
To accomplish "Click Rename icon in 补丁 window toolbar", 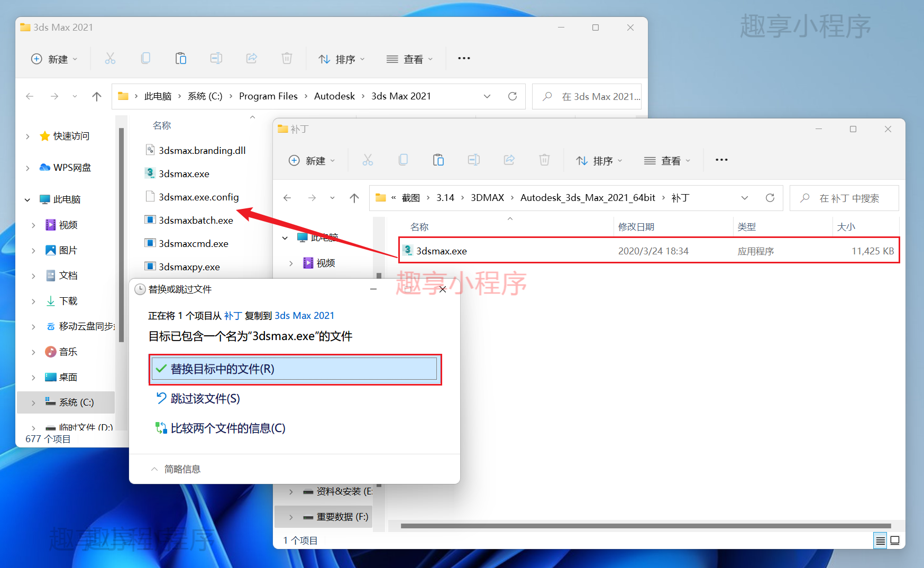I will click(474, 160).
